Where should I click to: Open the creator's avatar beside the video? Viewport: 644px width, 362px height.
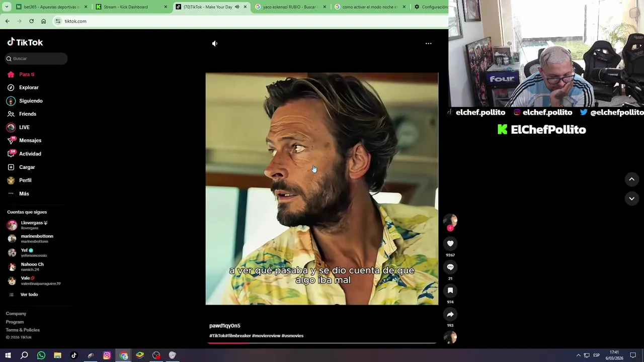pyautogui.click(x=450, y=220)
